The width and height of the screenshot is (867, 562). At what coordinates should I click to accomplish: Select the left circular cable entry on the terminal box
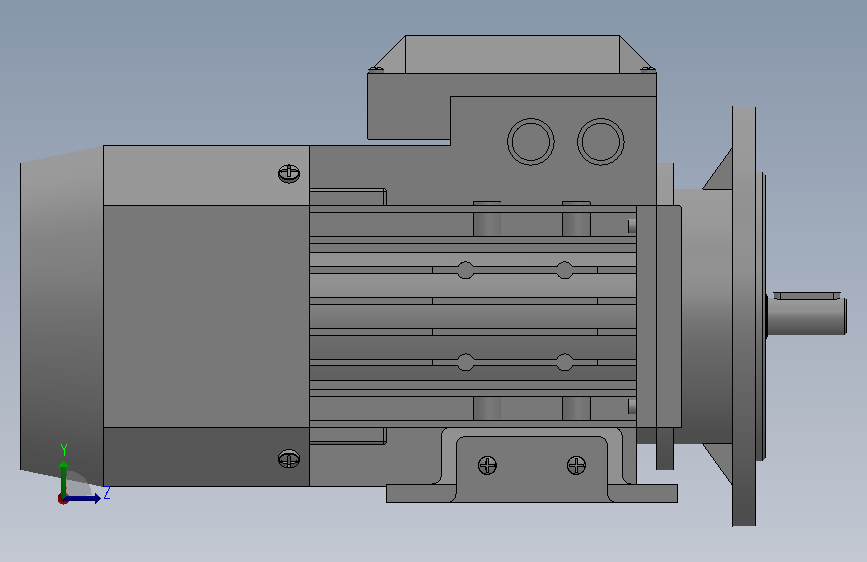click(531, 142)
